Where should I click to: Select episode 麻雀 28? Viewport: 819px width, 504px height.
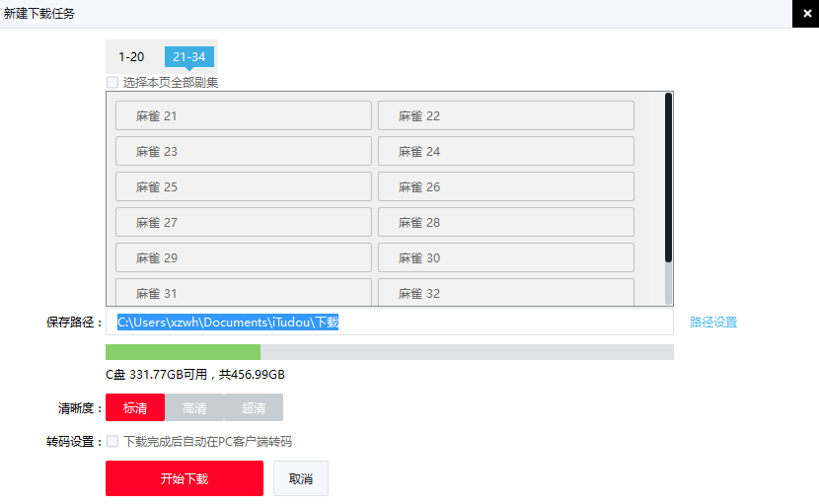(x=505, y=222)
